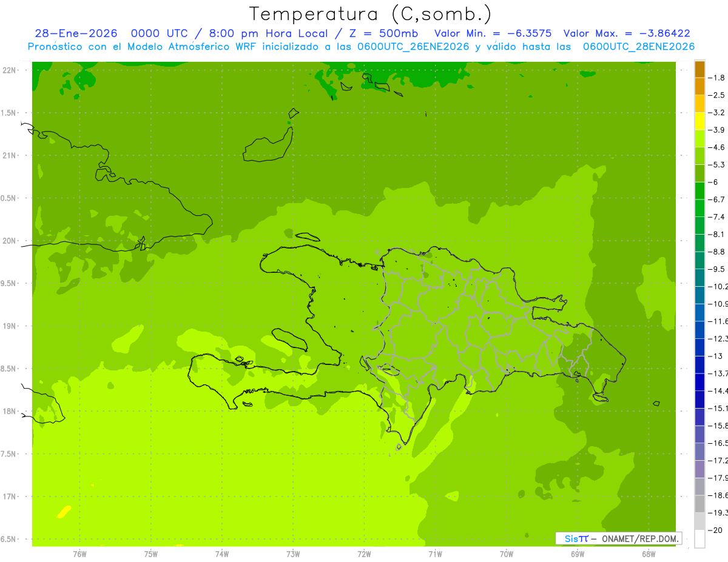Click the '68W' longitude label

(x=649, y=554)
